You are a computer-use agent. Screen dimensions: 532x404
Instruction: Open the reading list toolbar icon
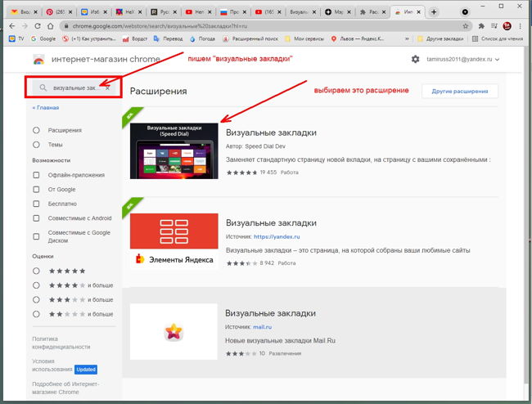pyautogui.click(x=494, y=26)
